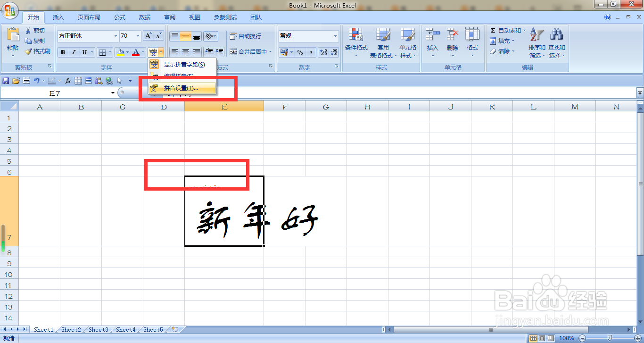Switch to 数据 ribbon tab
The image size is (644, 343).
tap(145, 17)
